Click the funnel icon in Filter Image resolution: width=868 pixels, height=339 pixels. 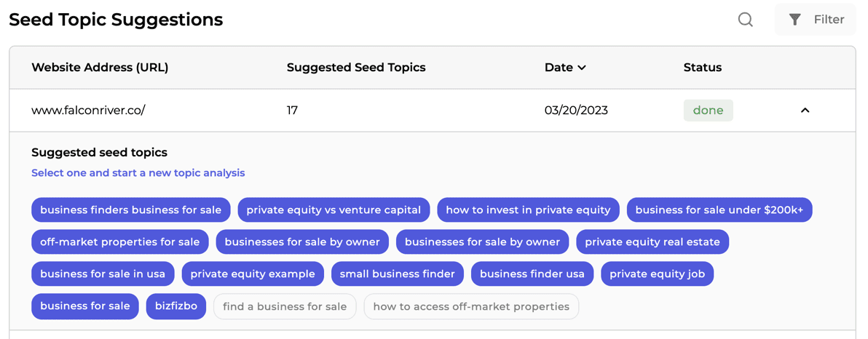795,20
